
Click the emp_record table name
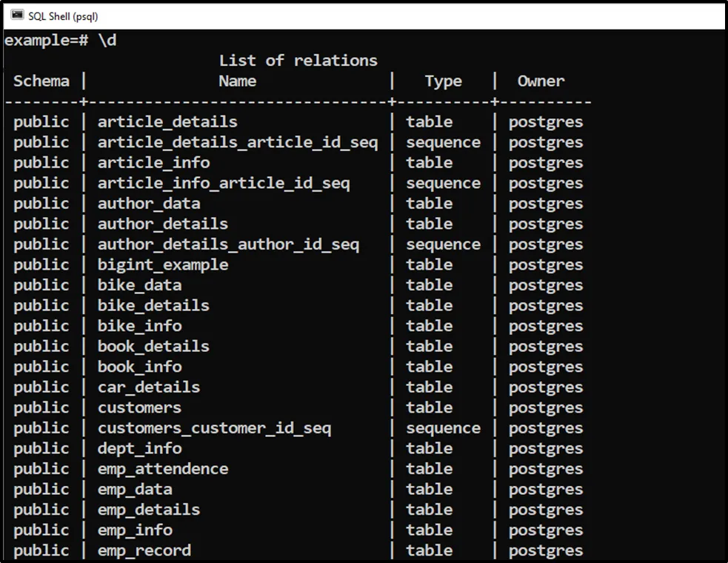[144, 550]
